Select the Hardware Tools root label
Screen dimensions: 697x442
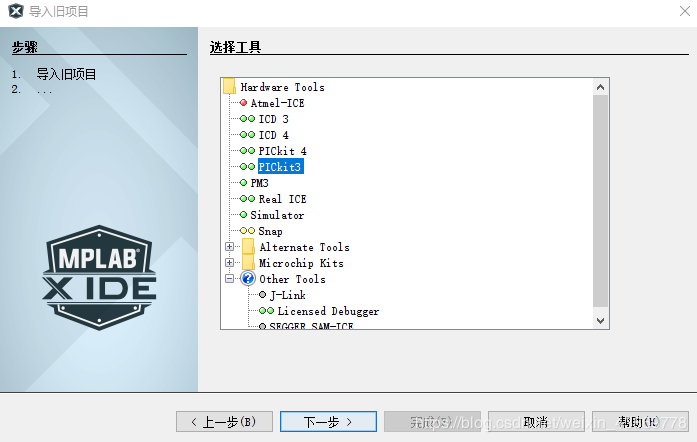tap(282, 87)
